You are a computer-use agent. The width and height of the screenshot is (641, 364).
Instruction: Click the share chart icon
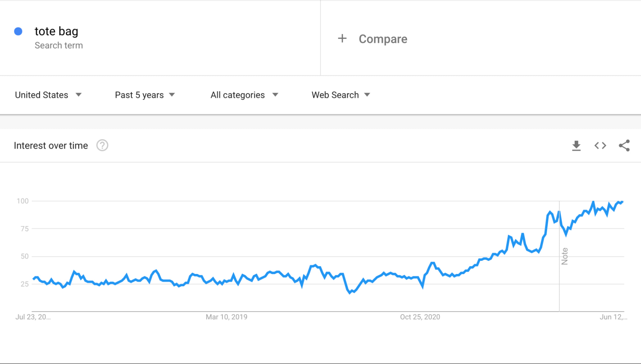pyautogui.click(x=624, y=146)
